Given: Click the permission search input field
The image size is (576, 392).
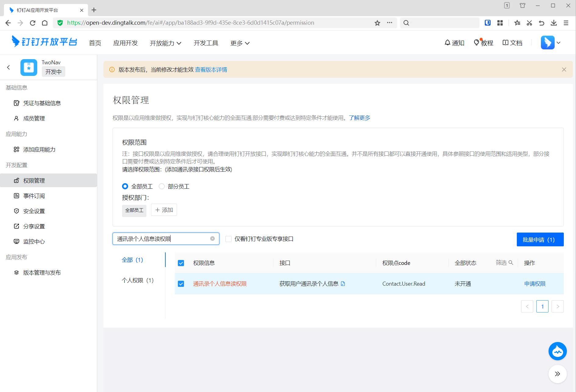Looking at the screenshot, I should click(x=162, y=239).
